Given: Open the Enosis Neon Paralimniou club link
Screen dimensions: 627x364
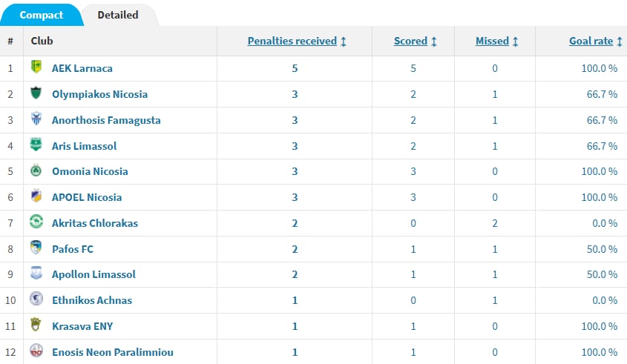Looking at the screenshot, I should pos(112,352).
